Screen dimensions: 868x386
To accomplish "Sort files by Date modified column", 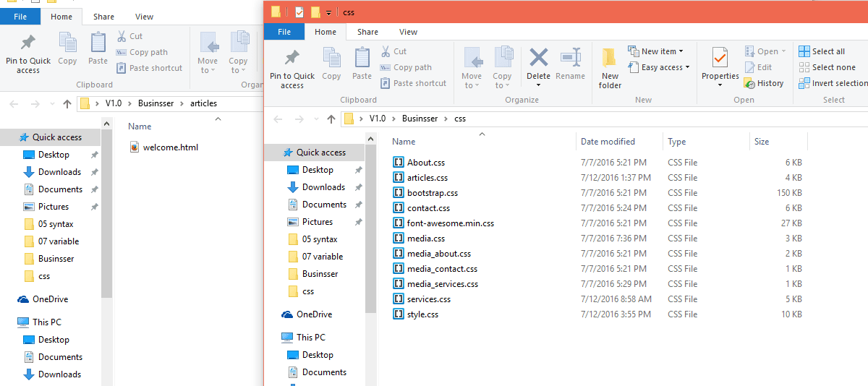I will point(608,142).
